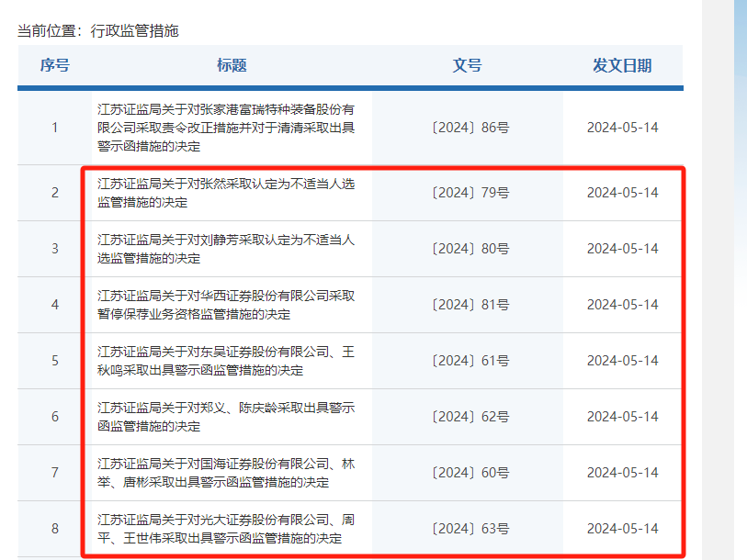Select document number 〔2024〕63号
747x560 pixels.
(470, 529)
